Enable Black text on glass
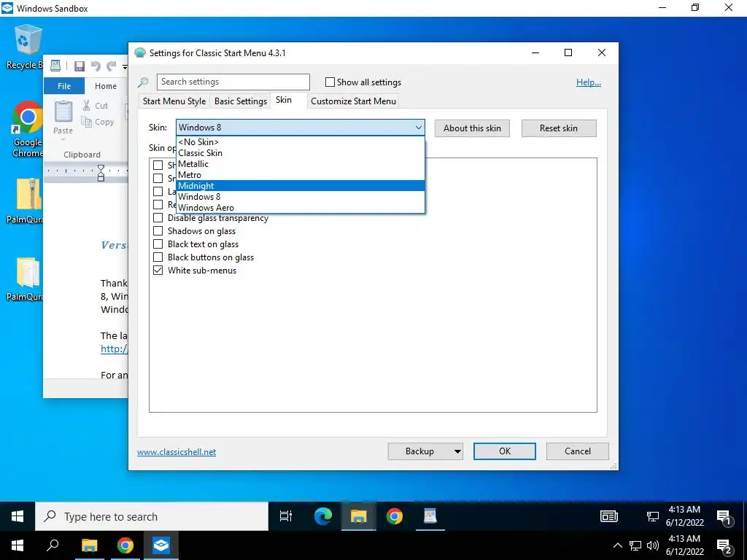 (x=158, y=244)
